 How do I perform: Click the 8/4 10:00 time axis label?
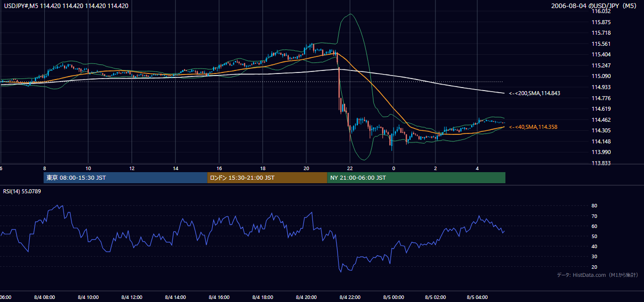(x=88, y=297)
